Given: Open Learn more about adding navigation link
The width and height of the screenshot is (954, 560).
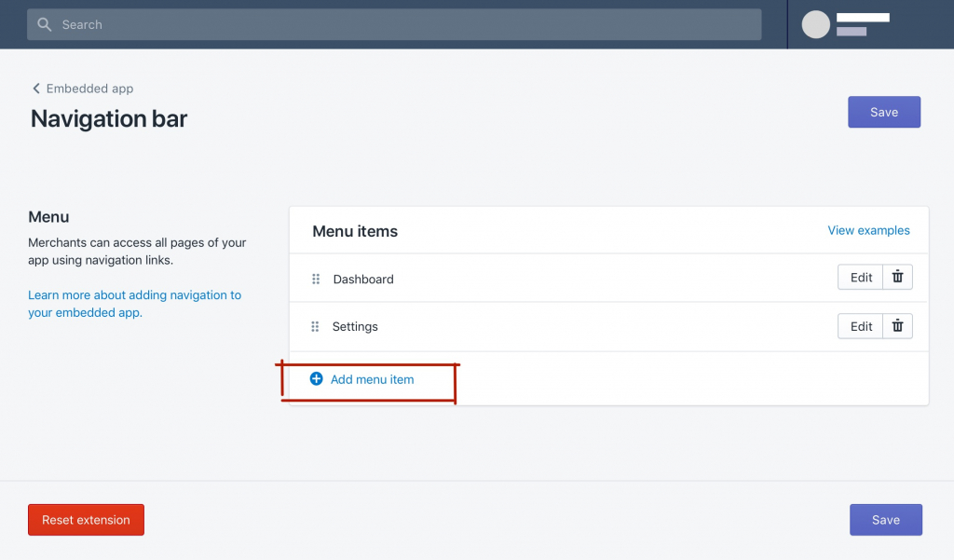Looking at the screenshot, I should (134, 304).
